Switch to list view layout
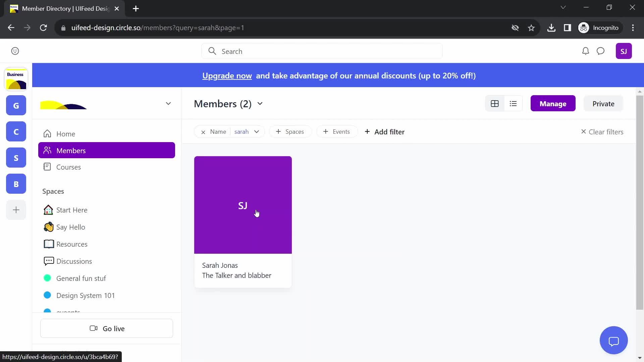The width and height of the screenshot is (644, 362). pyautogui.click(x=514, y=104)
